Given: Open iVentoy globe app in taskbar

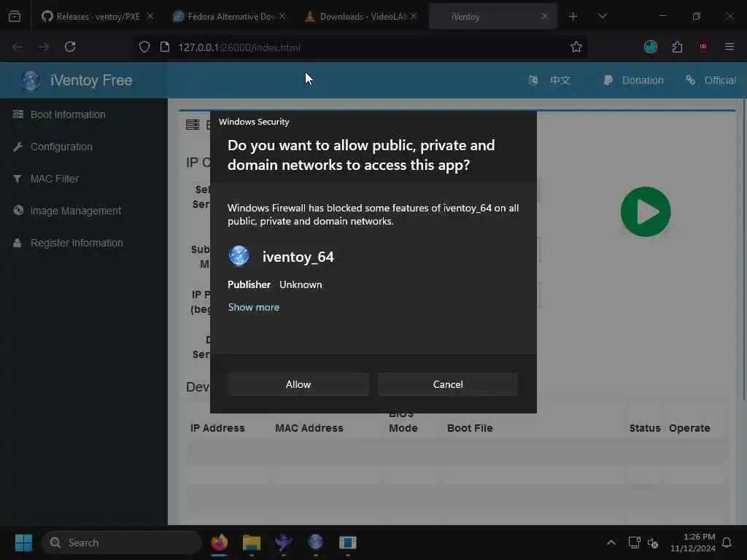Looking at the screenshot, I should coord(315,542).
